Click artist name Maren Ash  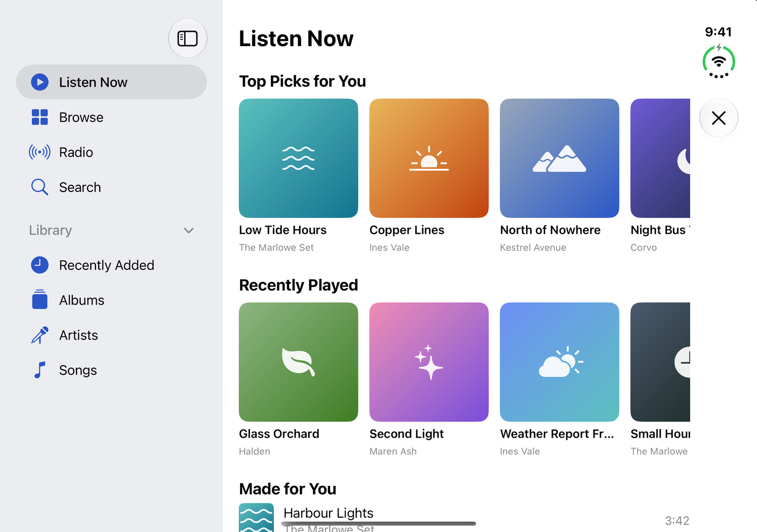tap(393, 451)
